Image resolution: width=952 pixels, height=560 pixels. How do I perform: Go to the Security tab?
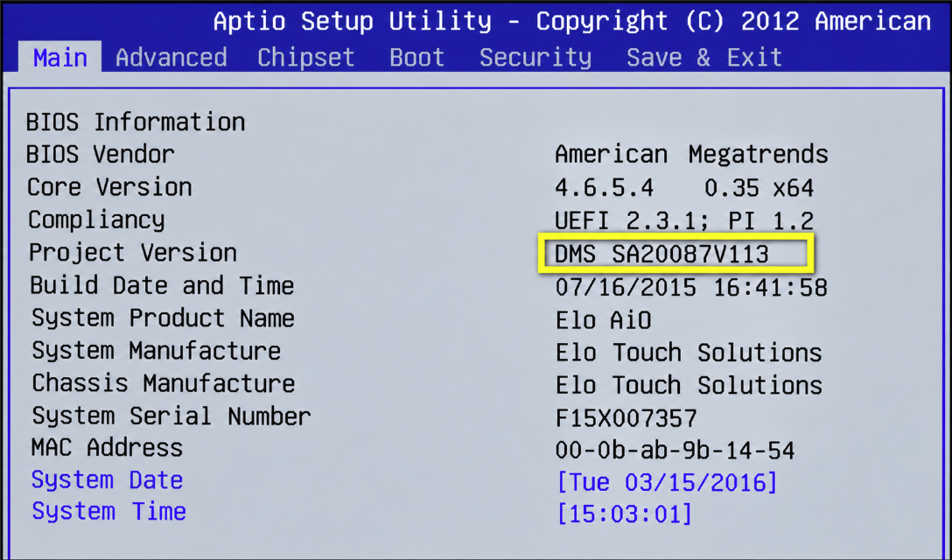pyautogui.click(x=535, y=58)
